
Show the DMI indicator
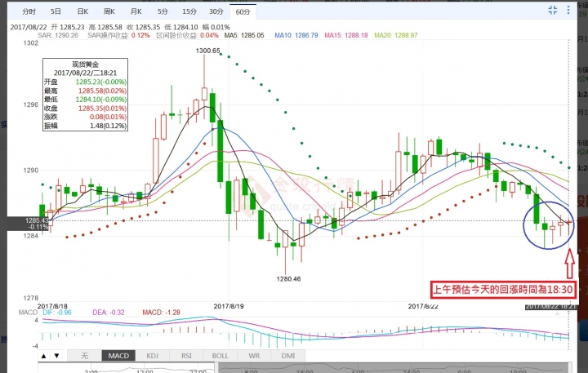click(x=287, y=356)
